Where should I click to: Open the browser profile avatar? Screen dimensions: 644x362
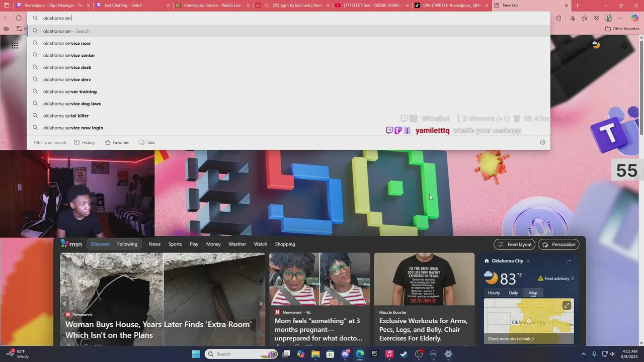click(608, 18)
